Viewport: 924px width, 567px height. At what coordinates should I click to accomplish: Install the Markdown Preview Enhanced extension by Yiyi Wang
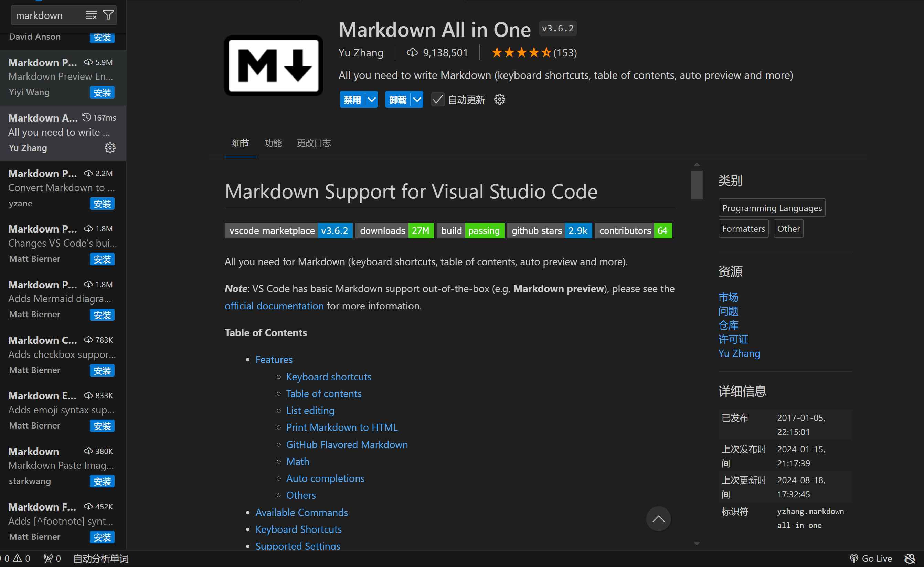pos(102,92)
